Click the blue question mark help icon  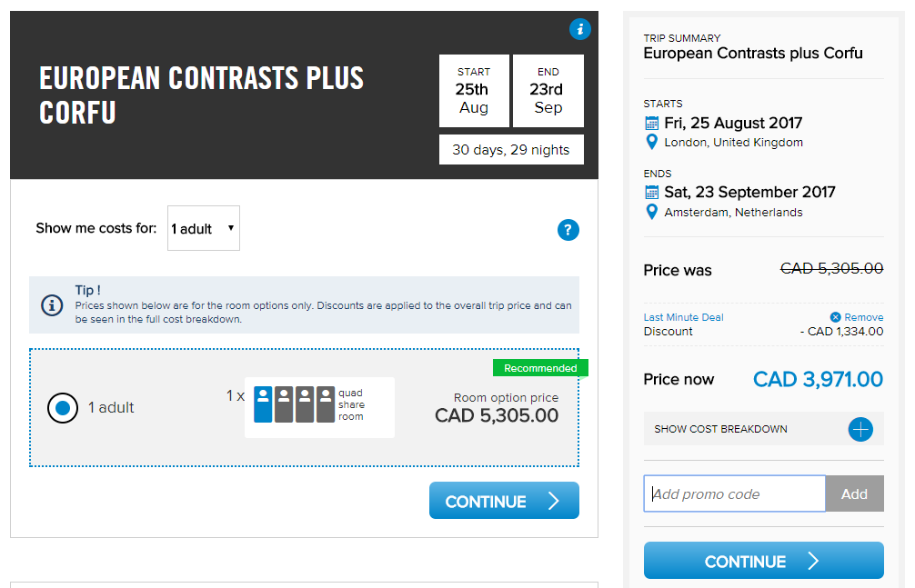(x=568, y=230)
